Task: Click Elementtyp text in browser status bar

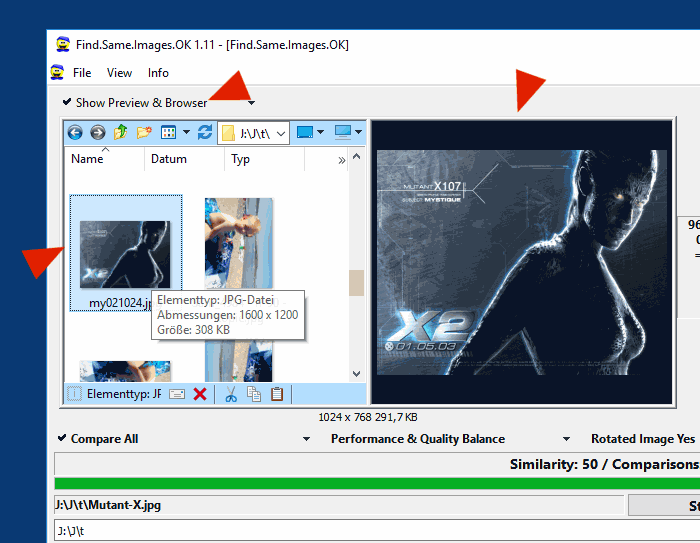Action: (x=124, y=394)
